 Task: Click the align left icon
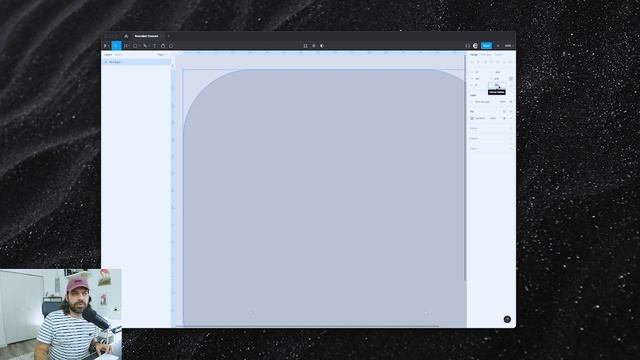[x=472, y=62]
